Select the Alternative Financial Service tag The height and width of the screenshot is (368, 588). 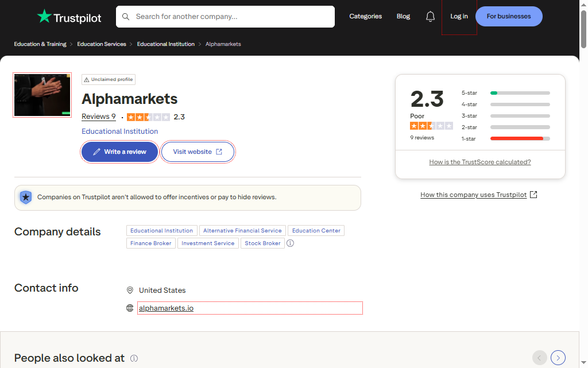[243, 230]
